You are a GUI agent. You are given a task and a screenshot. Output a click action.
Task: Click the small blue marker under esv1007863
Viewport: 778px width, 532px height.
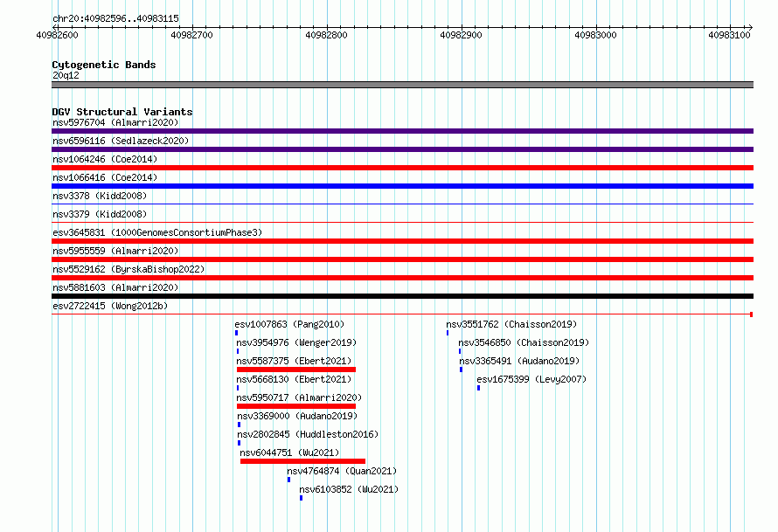coord(236,333)
